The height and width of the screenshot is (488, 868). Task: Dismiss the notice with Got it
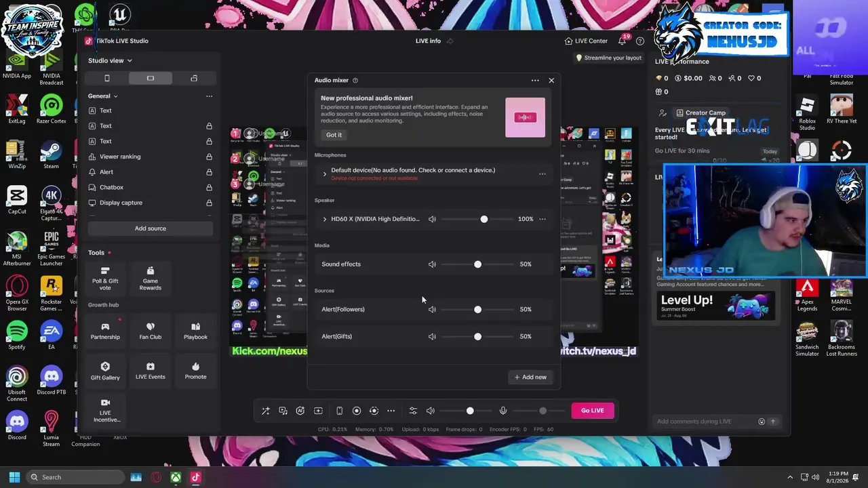(334, 135)
